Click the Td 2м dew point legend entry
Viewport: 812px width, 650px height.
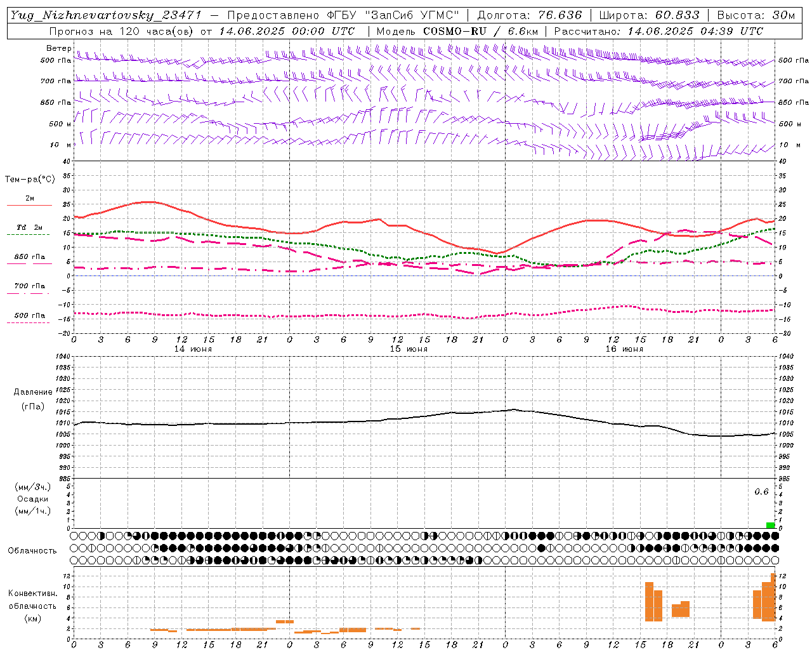pyautogui.click(x=29, y=227)
